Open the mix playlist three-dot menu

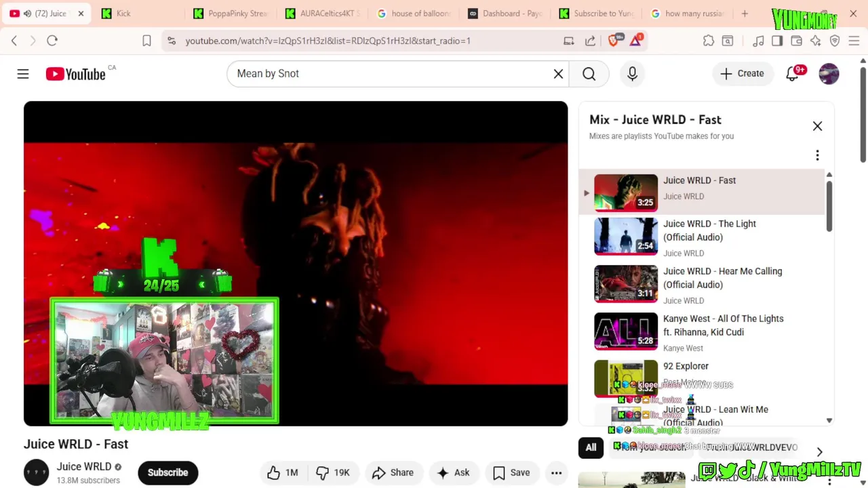(x=817, y=155)
